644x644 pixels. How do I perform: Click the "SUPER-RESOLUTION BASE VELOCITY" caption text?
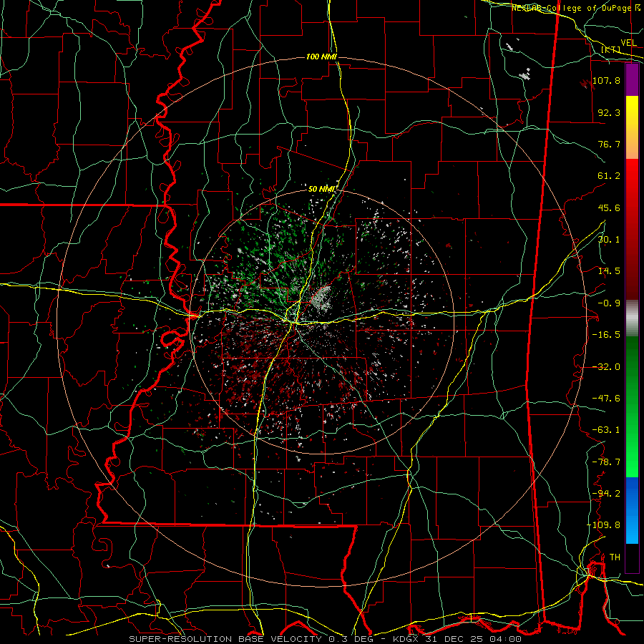[x=227, y=639]
